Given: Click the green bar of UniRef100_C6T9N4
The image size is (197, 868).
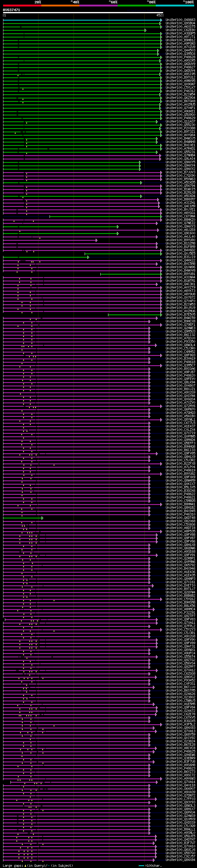Looking at the screenshot, I should (x=106, y=216).
